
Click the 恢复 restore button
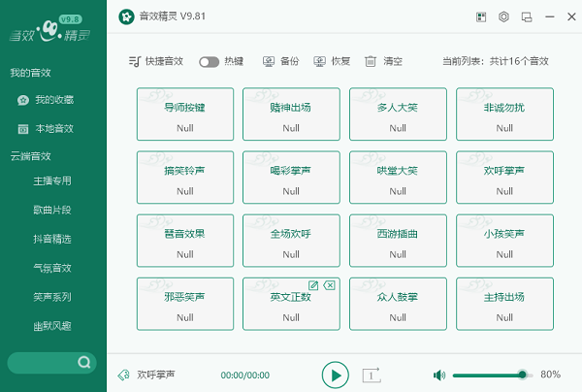(x=331, y=61)
